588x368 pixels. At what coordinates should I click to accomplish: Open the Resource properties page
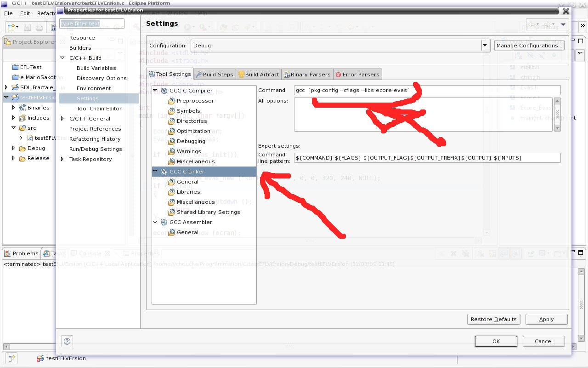[82, 38]
